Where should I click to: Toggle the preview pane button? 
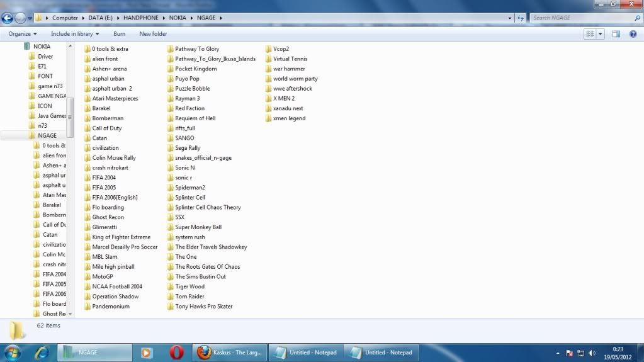(616, 34)
